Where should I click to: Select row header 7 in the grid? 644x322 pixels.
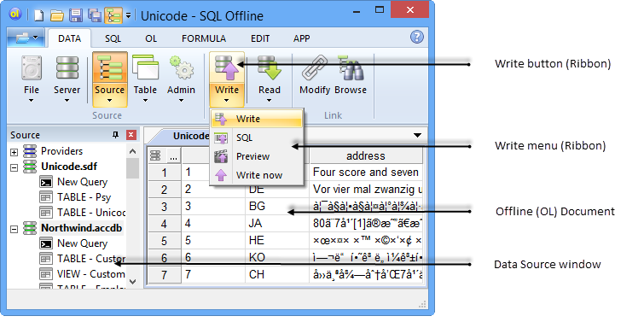point(165,274)
